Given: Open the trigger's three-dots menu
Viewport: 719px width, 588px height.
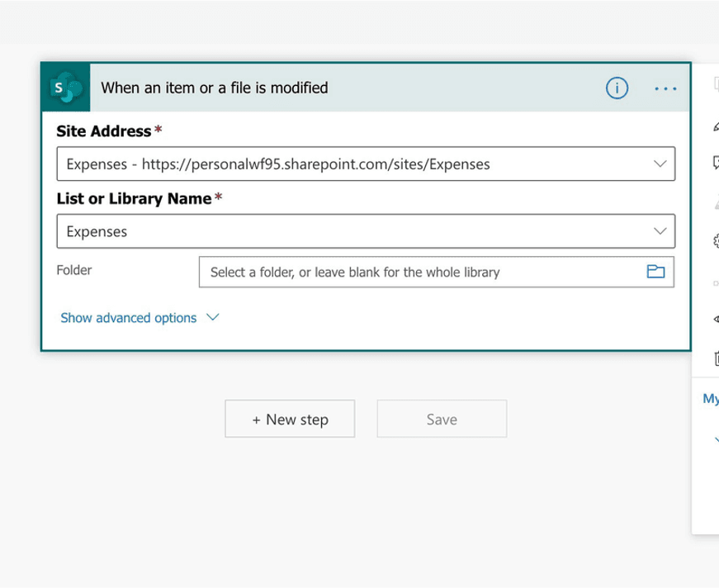Looking at the screenshot, I should coord(665,88).
